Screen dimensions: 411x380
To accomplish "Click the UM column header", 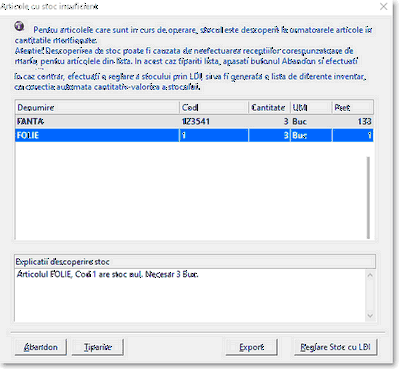I will pos(311,108).
